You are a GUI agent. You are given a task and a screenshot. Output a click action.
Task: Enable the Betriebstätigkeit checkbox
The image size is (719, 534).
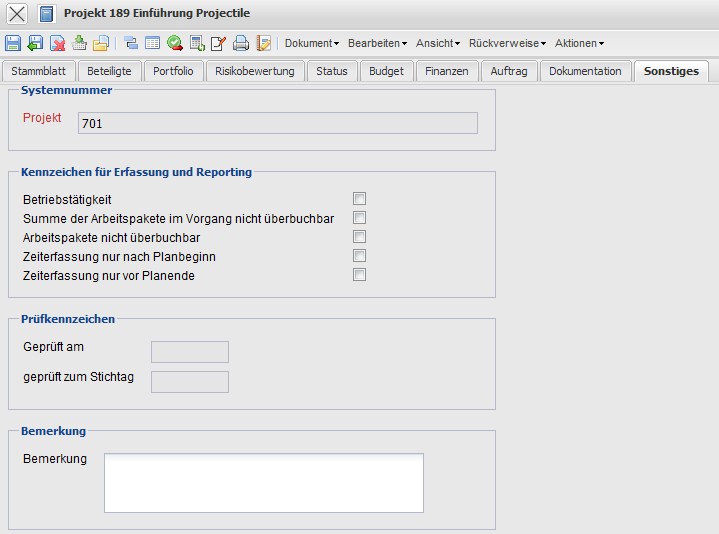tap(360, 199)
